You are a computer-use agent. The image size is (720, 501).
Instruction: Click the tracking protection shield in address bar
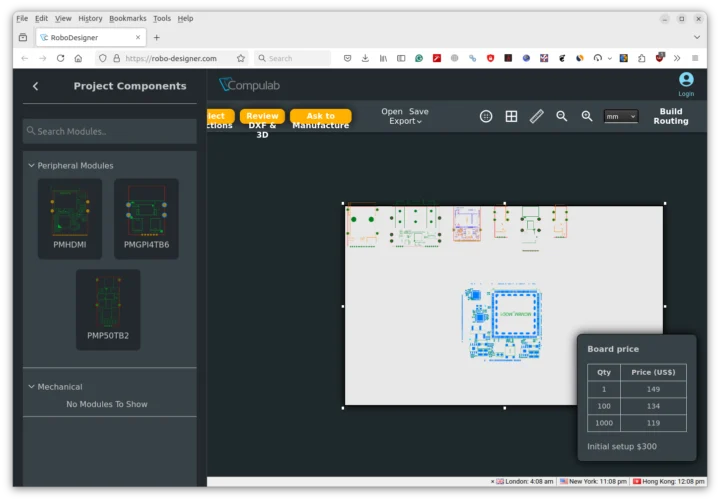point(102,58)
